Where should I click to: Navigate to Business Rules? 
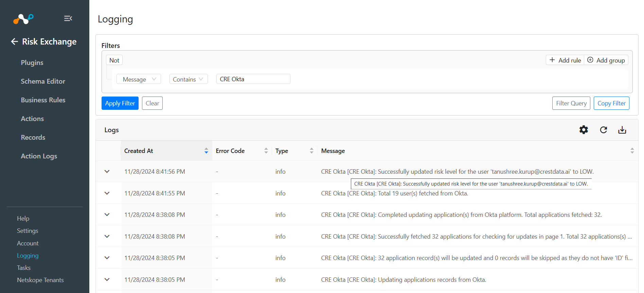pyautogui.click(x=43, y=100)
